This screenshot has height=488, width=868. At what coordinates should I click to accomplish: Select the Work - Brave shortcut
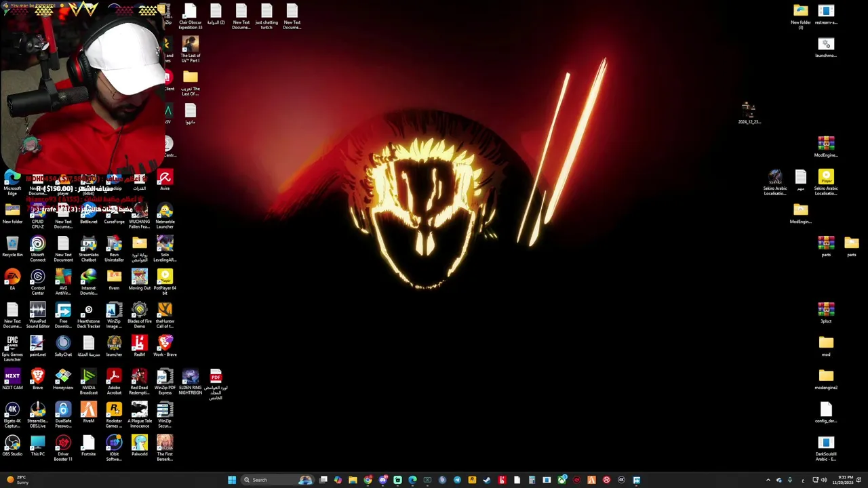(x=165, y=346)
